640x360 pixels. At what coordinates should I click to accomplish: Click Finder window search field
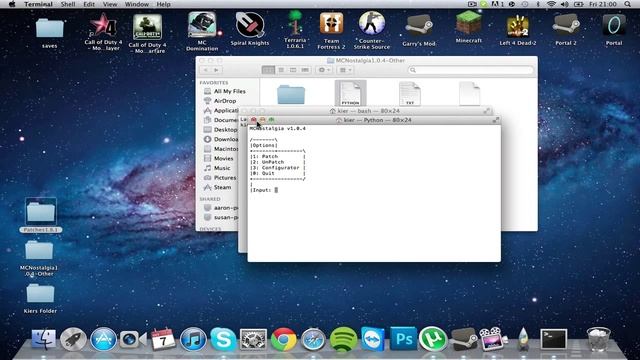pos(471,70)
